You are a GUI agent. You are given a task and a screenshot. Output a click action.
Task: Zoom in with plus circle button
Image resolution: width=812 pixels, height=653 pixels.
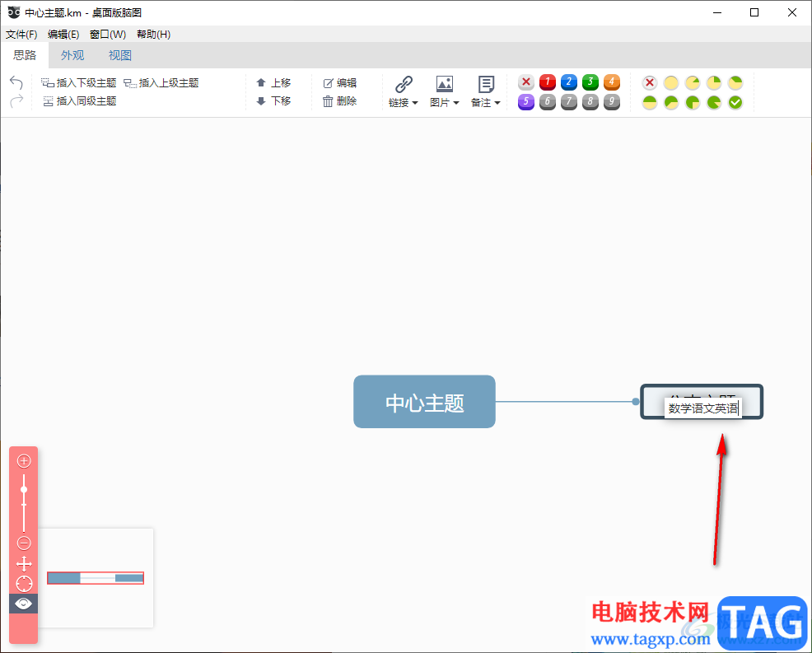click(x=24, y=461)
